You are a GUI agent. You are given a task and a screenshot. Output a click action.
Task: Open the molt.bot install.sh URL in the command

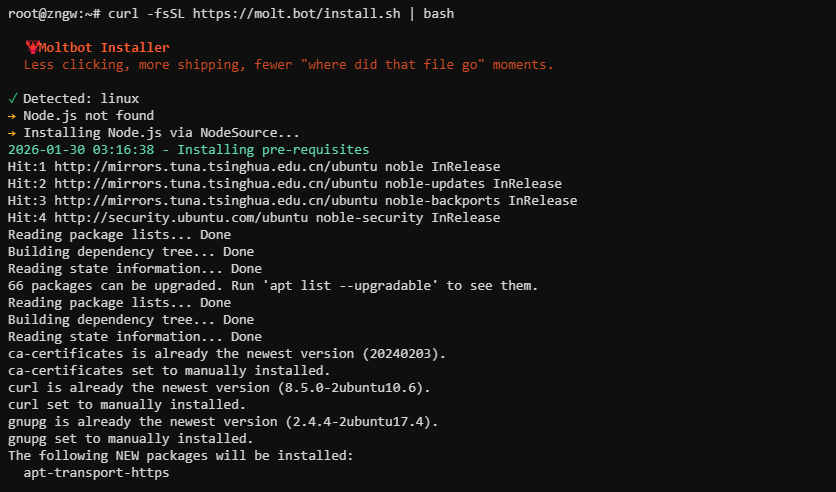tap(295, 14)
